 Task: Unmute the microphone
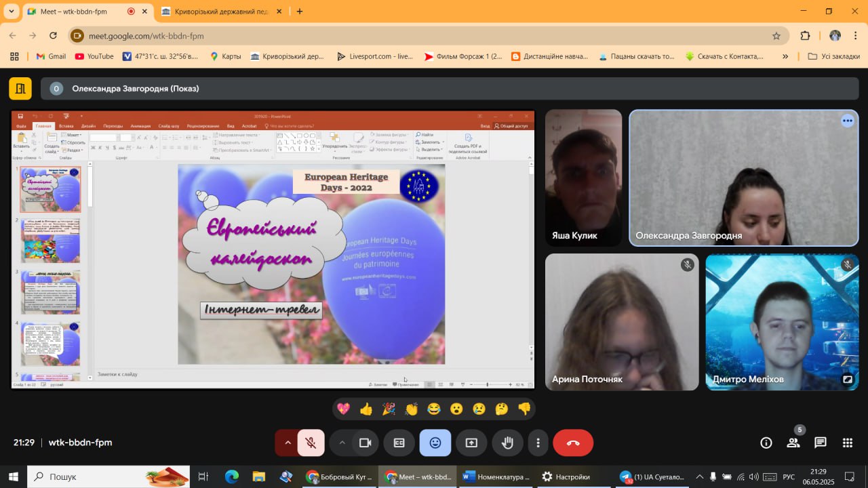311,443
